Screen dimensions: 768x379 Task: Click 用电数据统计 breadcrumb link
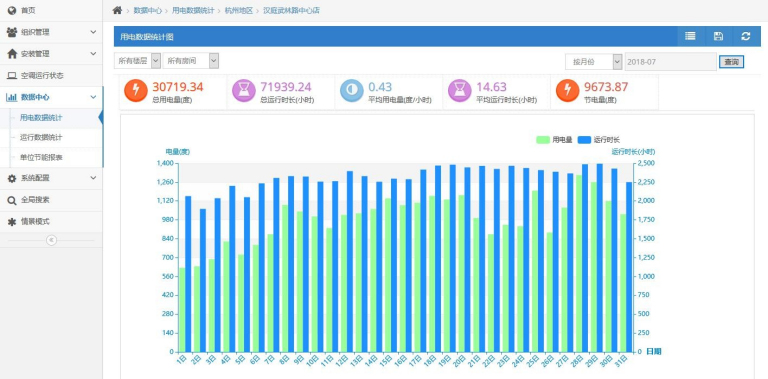point(193,10)
